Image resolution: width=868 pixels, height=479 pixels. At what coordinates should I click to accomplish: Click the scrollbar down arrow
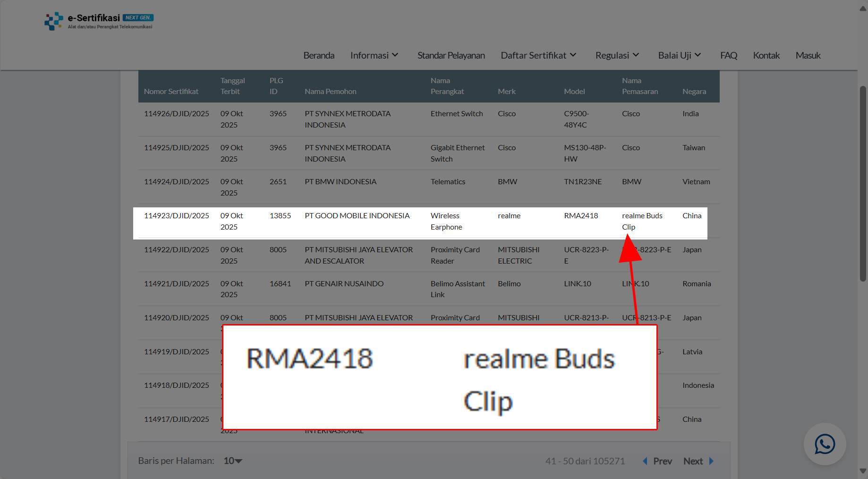[863, 471]
